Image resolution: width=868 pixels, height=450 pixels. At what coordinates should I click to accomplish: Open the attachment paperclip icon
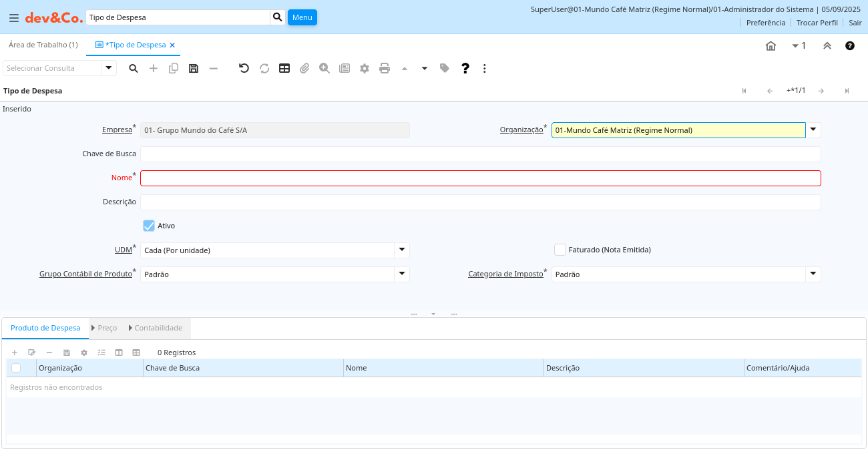point(304,68)
